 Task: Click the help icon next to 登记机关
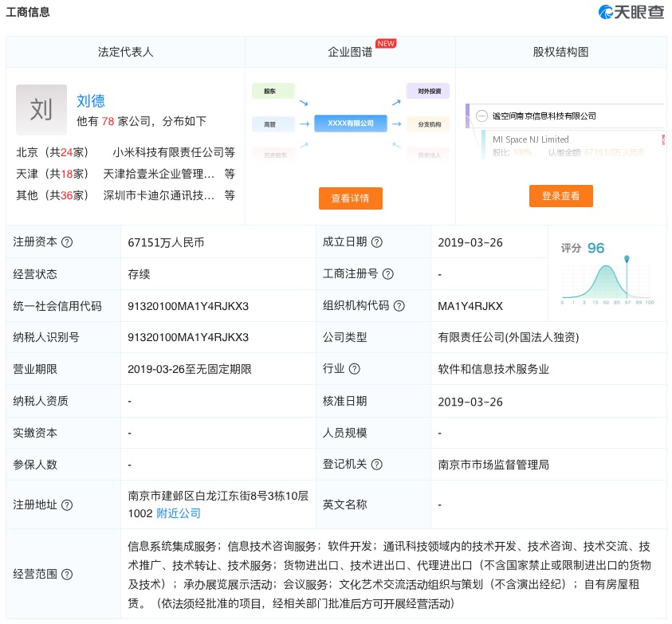click(376, 465)
